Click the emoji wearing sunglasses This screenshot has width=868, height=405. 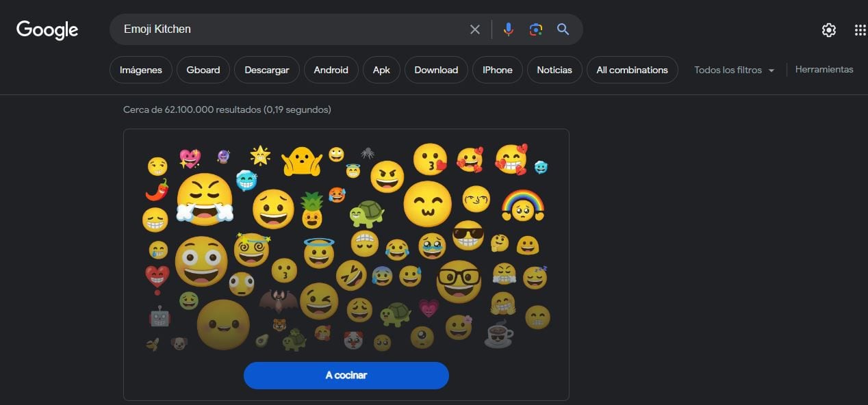click(468, 235)
